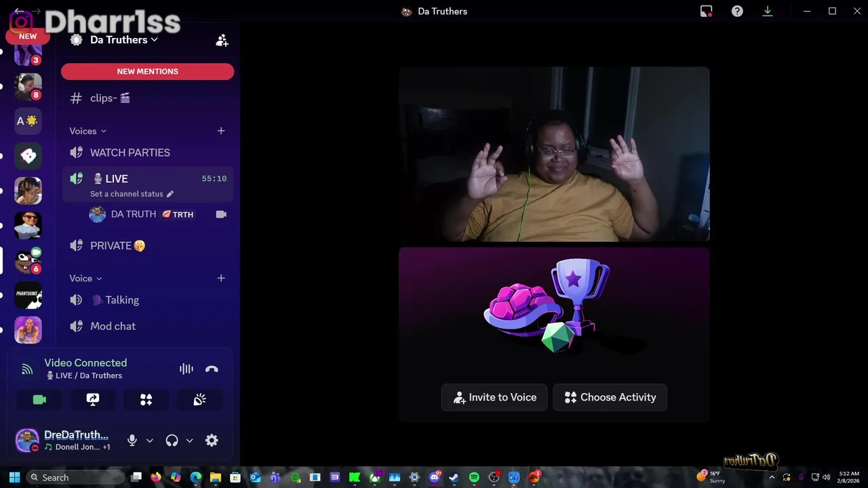Image resolution: width=868 pixels, height=488 pixels.
Task: Open the PHANTOMS server icon
Action: [28, 296]
